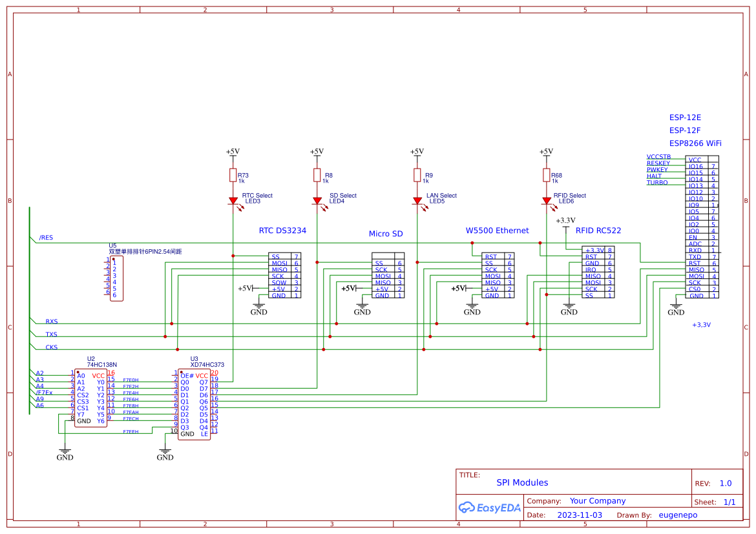The image size is (756, 534).
Task: Select the +3.3V power symbol near RFID module
Action: click(x=565, y=221)
